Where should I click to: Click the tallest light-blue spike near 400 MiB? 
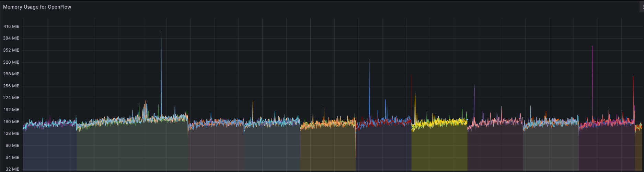click(161, 34)
